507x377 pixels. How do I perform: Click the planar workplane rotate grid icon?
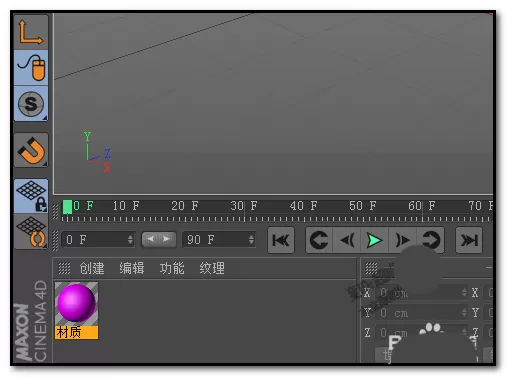(x=31, y=231)
